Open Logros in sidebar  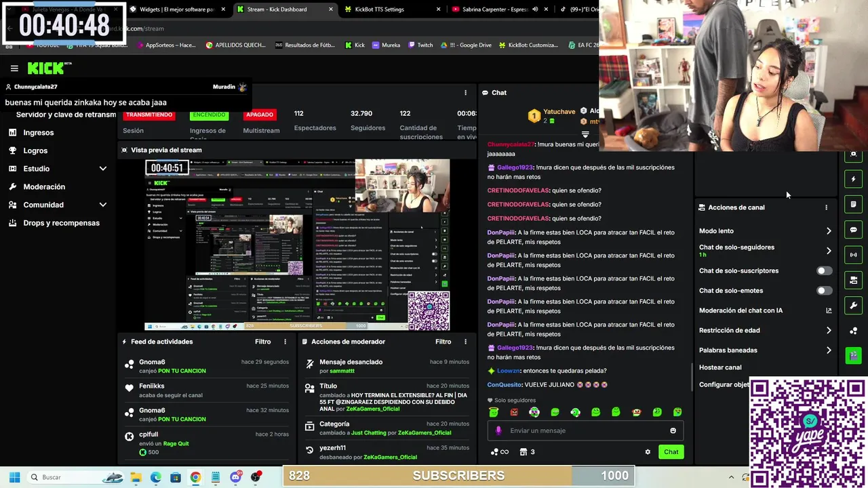click(x=35, y=150)
